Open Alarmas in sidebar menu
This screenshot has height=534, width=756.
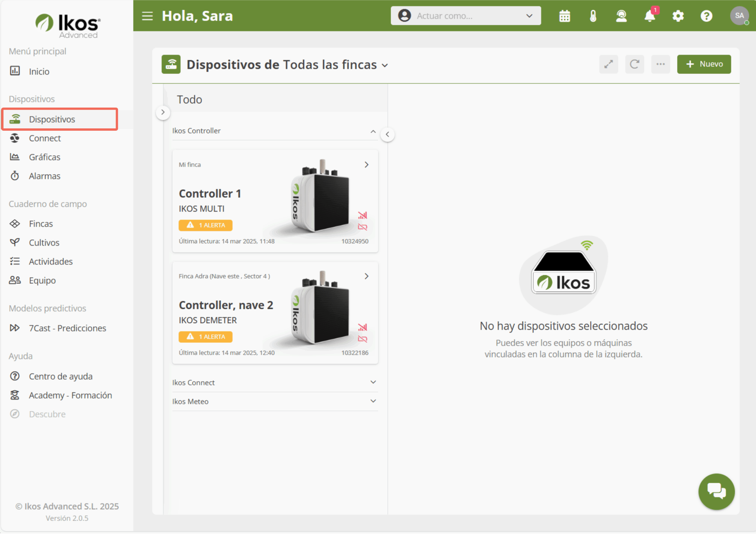point(45,176)
